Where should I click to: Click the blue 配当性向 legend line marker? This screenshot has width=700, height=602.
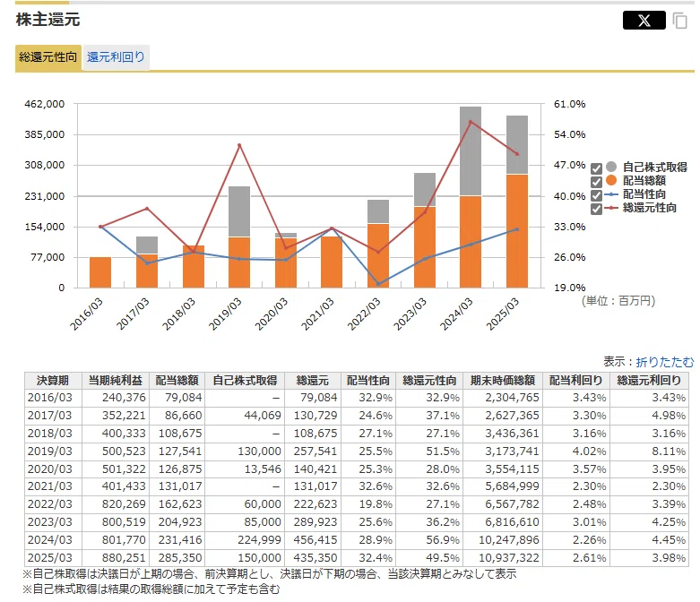point(611,194)
